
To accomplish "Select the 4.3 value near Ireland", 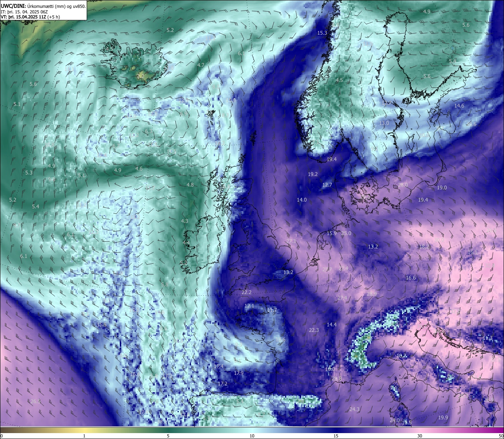I will coord(184,222).
